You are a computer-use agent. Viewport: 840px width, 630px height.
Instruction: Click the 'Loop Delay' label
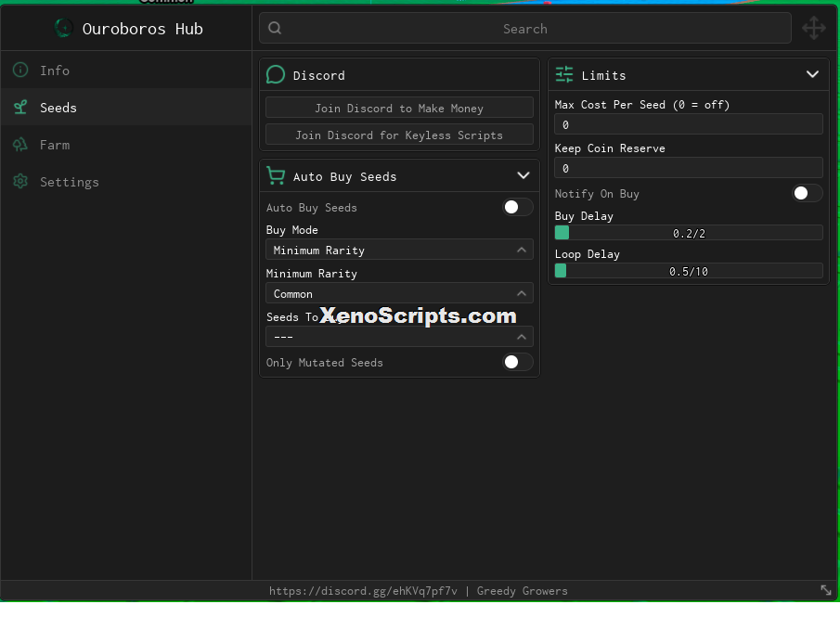coord(588,254)
